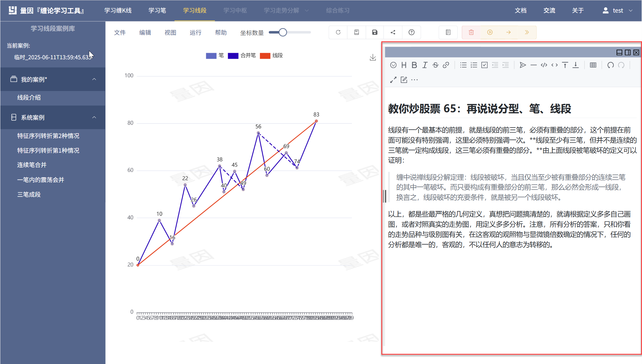Insert a checklist item
Image resolution: width=642 pixels, height=364 pixels.
[x=484, y=65]
